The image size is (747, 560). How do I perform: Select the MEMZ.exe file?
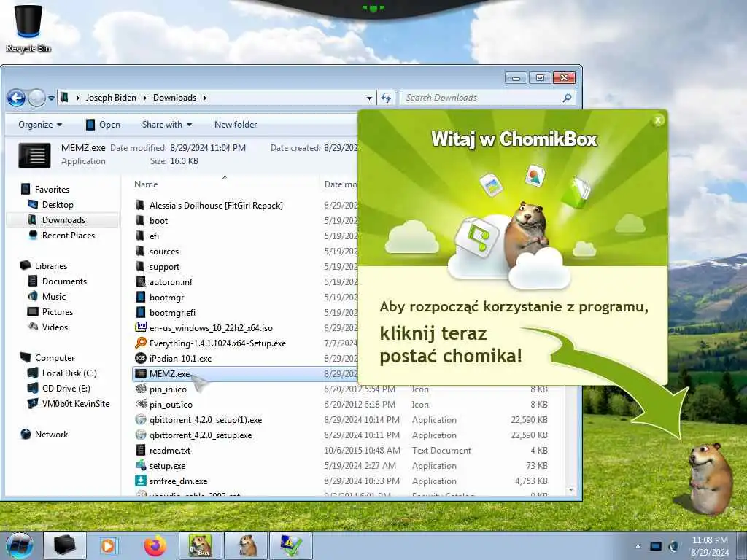[169, 374]
